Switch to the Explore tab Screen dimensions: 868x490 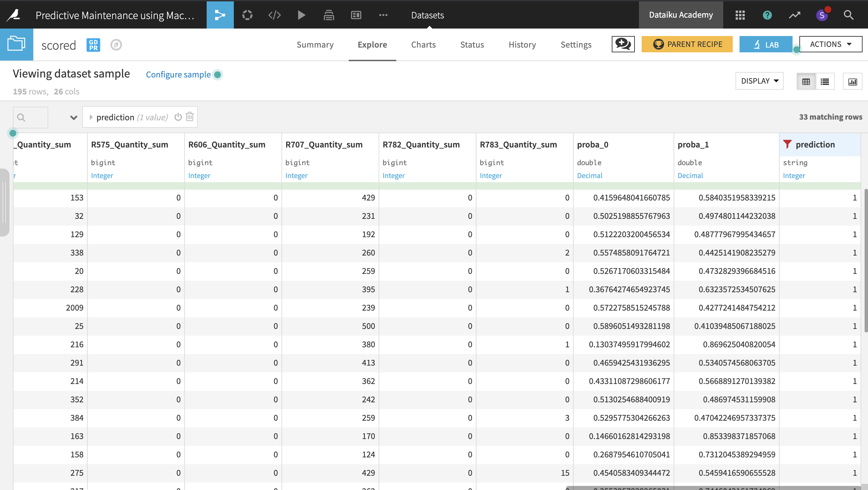coord(372,45)
